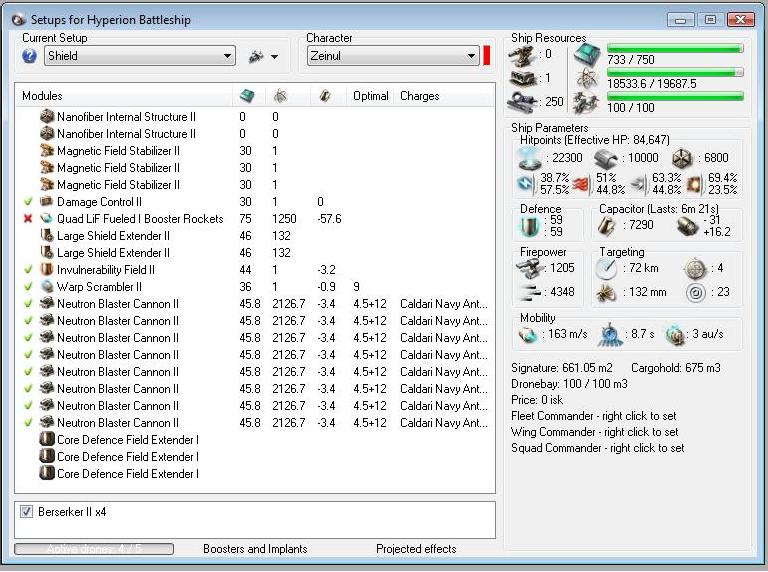Click the Active drones 4/5 bar
The width and height of the screenshot is (768, 572).
pyautogui.click(x=94, y=549)
